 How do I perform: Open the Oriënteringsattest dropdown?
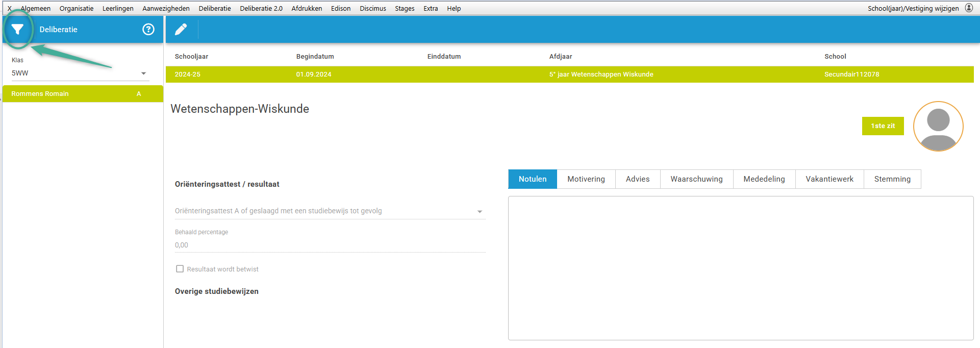click(x=479, y=211)
